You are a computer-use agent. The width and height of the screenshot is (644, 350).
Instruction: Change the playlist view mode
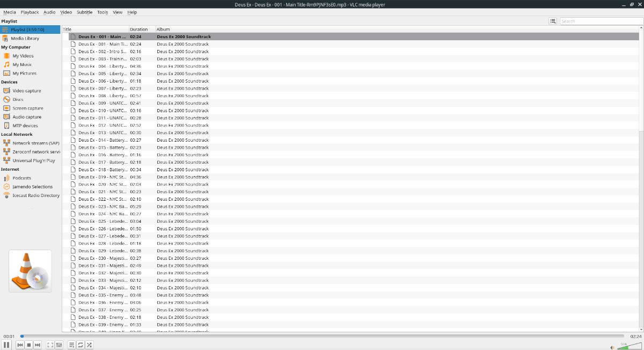pyautogui.click(x=553, y=20)
